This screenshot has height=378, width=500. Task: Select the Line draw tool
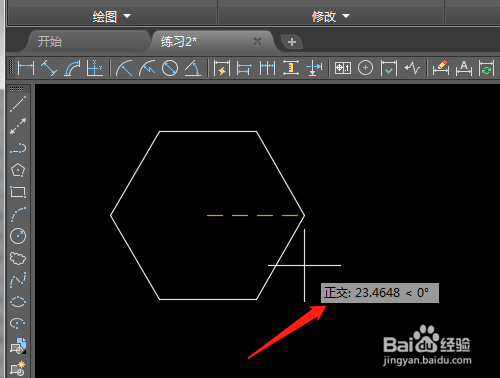[x=18, y=104]
